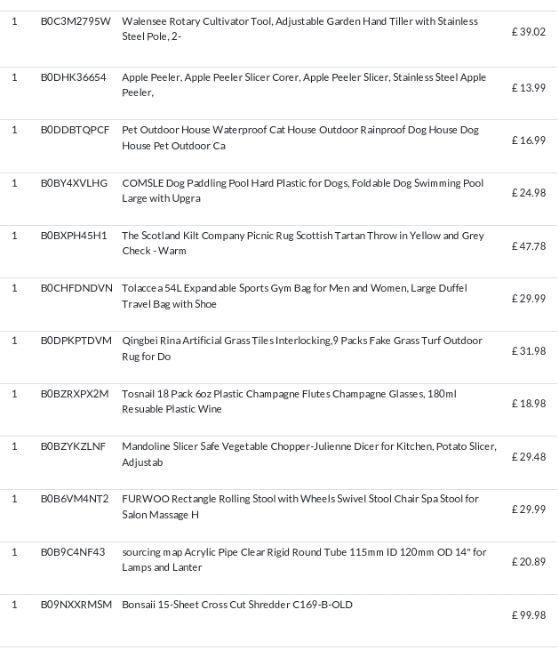Click product code B0CHFDNDVN
Viewport: 559px width, 650px height.
[x=76, y=289]
